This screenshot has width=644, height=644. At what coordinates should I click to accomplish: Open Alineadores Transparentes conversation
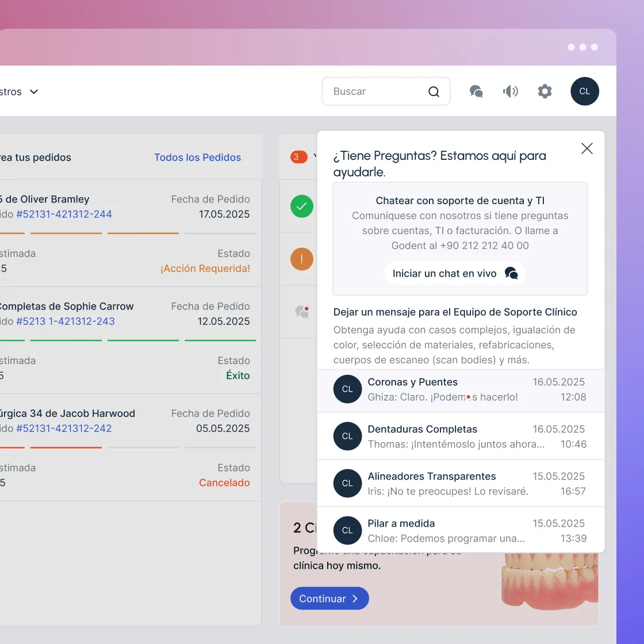461,484
